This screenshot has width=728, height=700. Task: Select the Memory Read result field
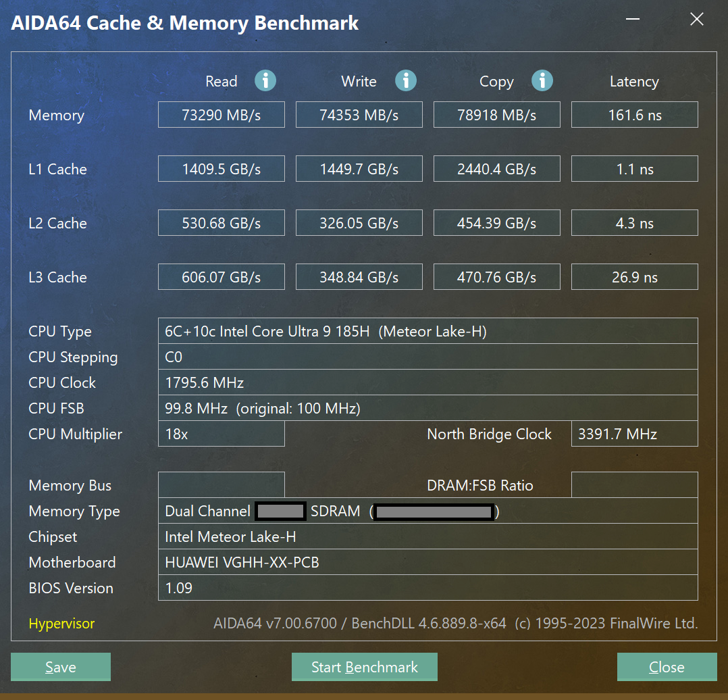tap(221, 114)
